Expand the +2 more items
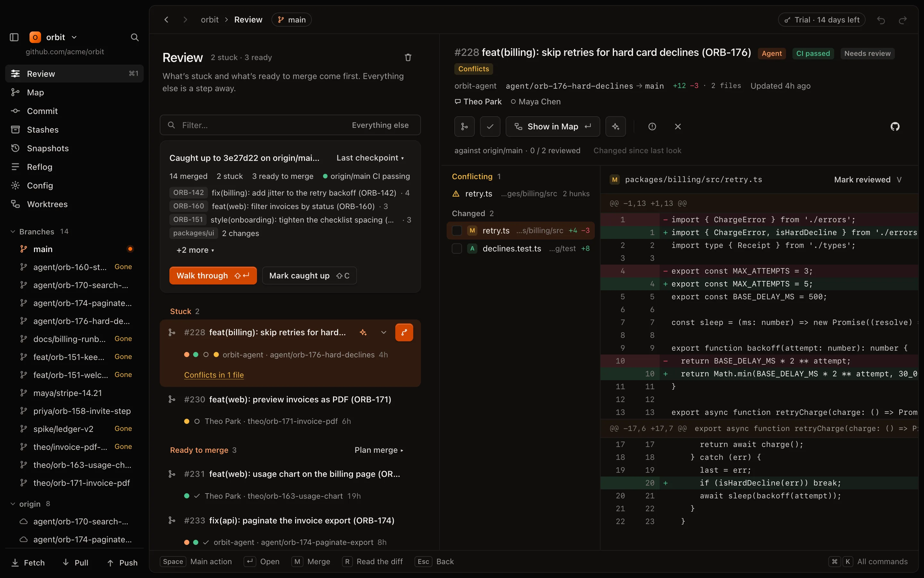This screenshot has width=924, height=578. point(195,250)
